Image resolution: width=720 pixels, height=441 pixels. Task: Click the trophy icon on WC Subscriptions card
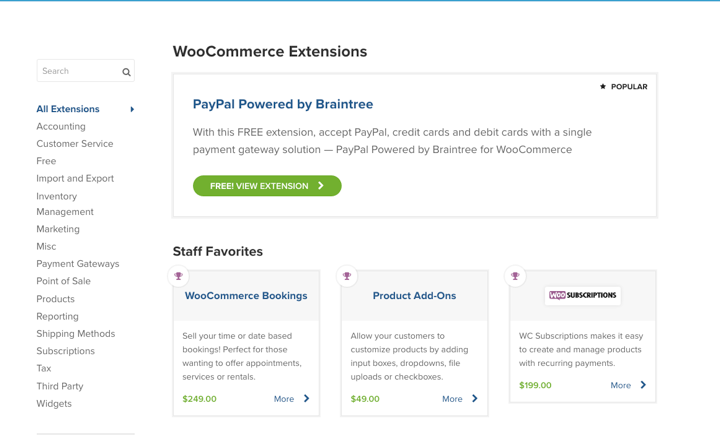click(515, 276)
